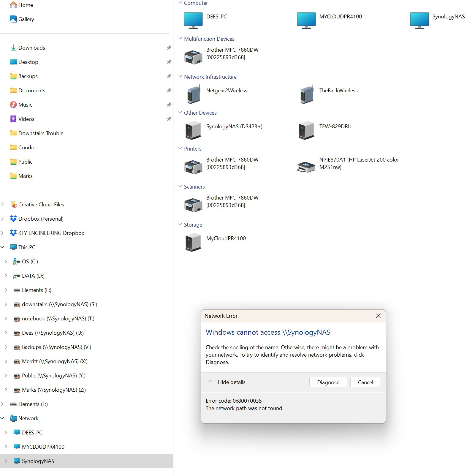Select Brother MFC-7860DW icon under Multifunction Devices
The width and height of the screenshot is (475, 476).
193,56
